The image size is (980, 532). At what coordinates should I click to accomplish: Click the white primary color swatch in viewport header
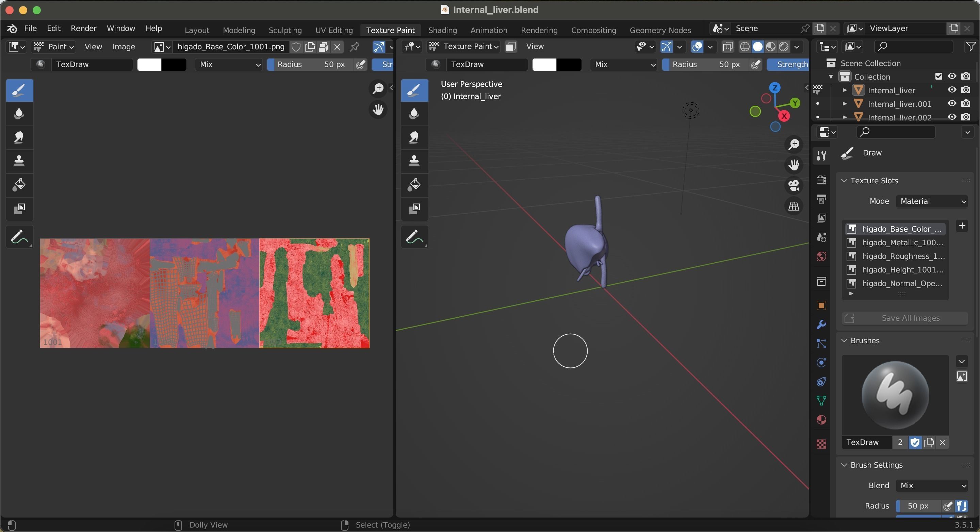click(544, 64)
